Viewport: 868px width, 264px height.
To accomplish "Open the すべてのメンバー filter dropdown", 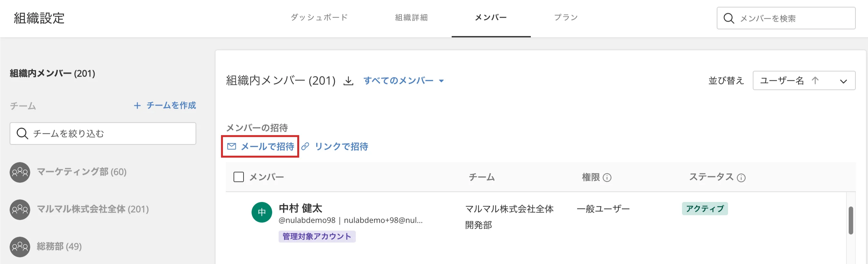I will coord(404,80).
